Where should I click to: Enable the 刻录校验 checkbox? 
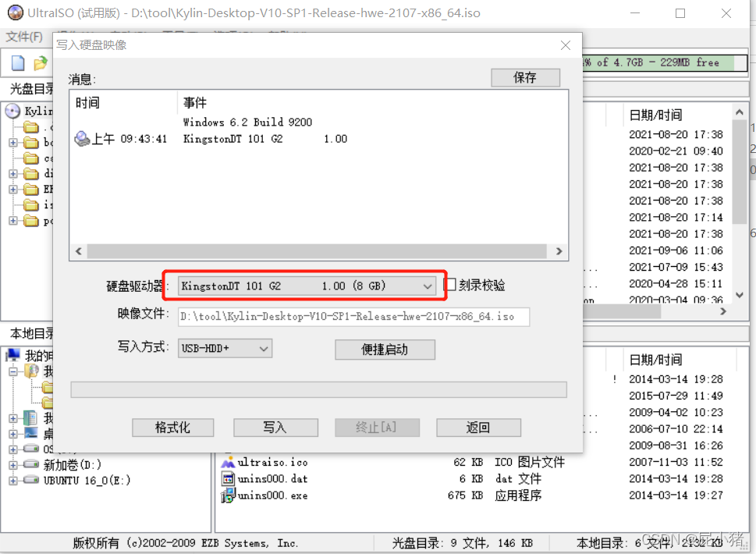coord(449,284)
